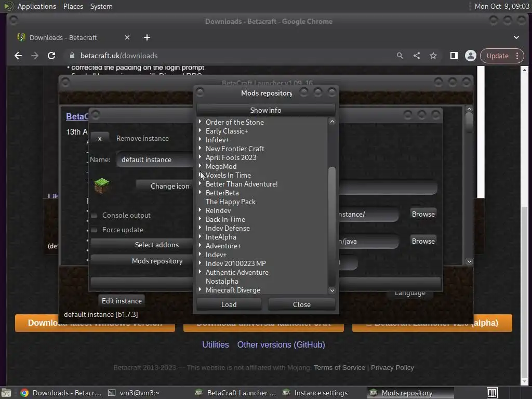Click the Load button

tap(229, 304)
